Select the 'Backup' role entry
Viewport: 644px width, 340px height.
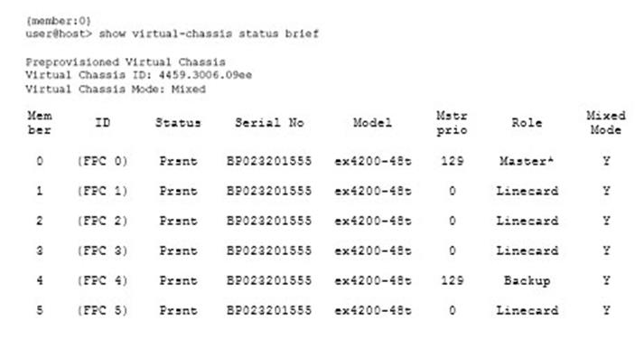point(527,281)
